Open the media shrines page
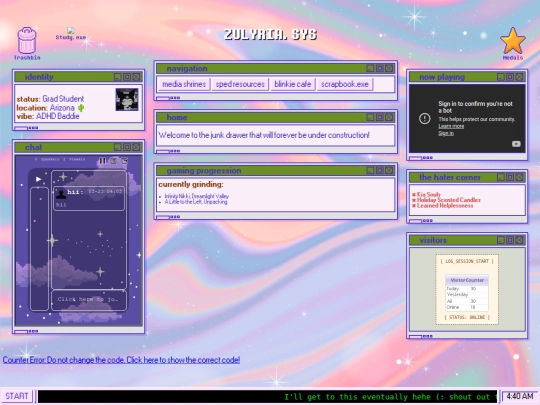 point(184,84)
